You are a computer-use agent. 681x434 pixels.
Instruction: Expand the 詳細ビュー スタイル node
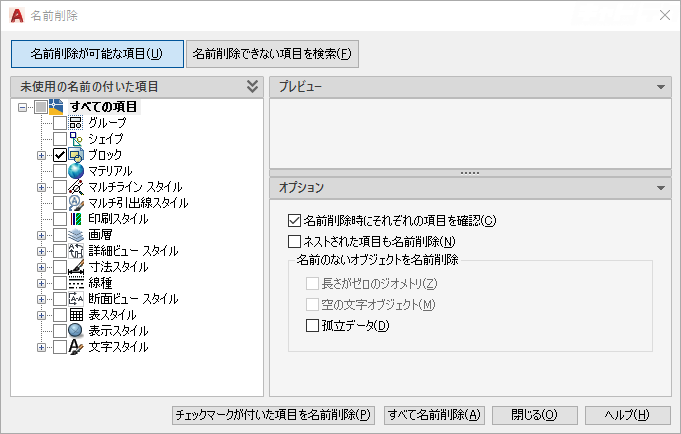pos(41,252)
